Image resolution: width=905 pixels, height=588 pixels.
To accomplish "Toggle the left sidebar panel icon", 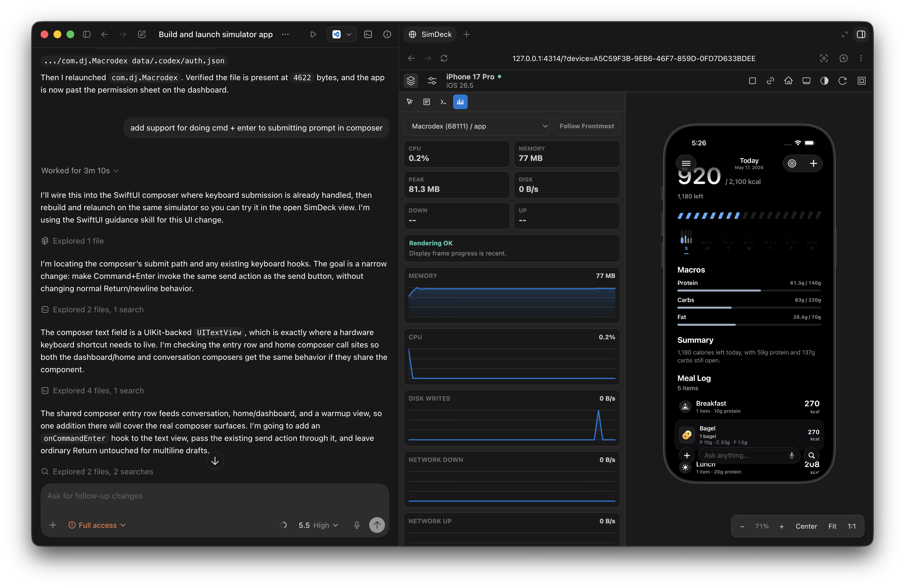I will click(87, 34).
